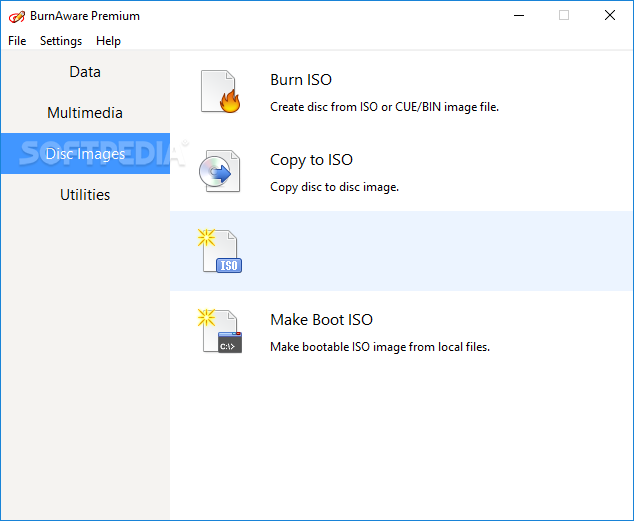Switch to the Utilities category
Viewport: 634px width, 521px height.
point(85,194)
